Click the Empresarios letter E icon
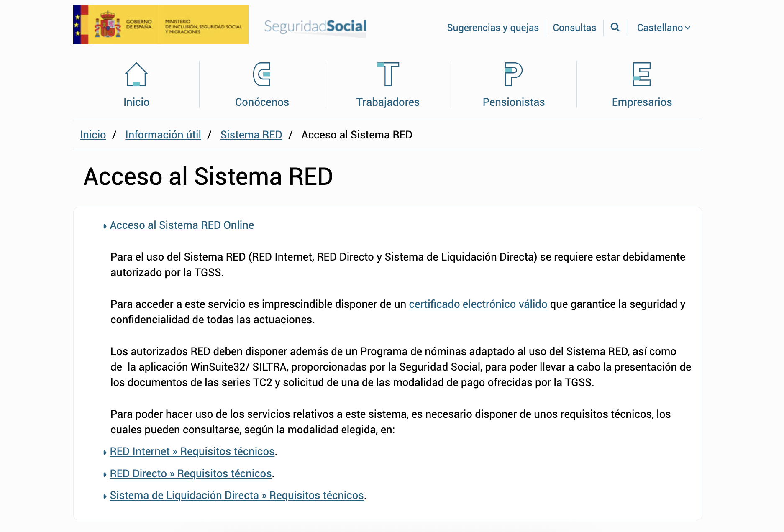Screen dimensions: 784x532 tap(642, 74)
